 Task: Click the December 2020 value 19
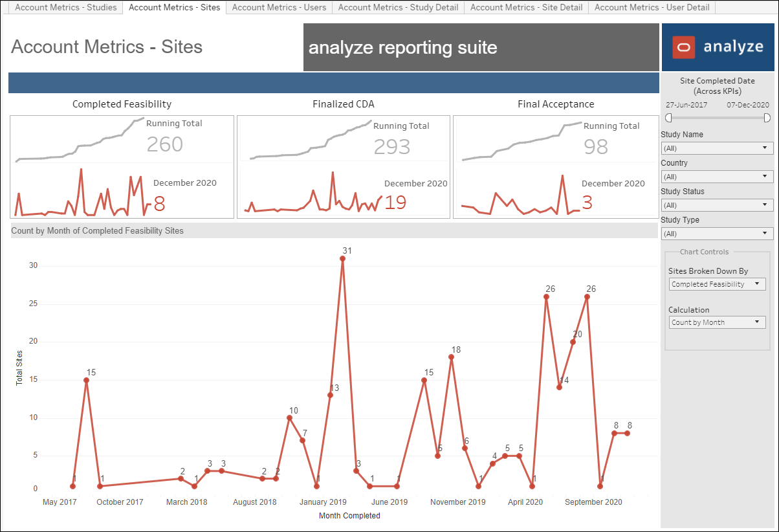(x=395, y=203)
